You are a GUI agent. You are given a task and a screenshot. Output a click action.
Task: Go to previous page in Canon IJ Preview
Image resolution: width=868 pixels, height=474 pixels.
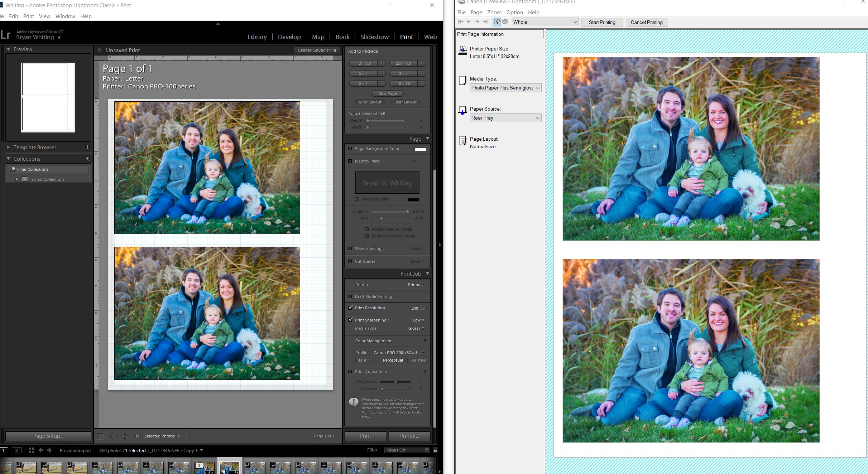[x=469, y=22]
